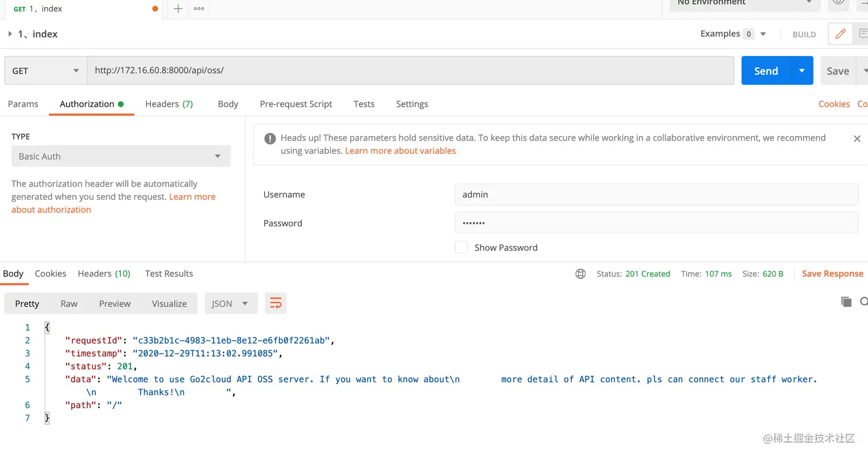Toggle the word wrap icon
This screenshot has width=868, height=457.
click(x=276, y=304)
